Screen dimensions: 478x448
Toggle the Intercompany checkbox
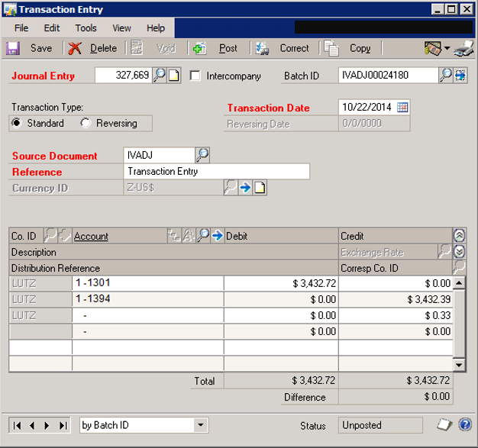point(195,76)
